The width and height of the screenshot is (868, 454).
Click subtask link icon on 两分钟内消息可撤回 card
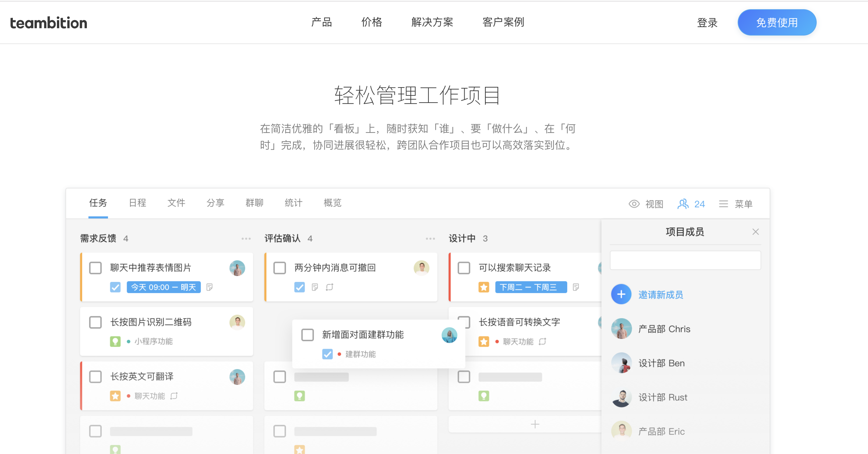coord(329,287)
